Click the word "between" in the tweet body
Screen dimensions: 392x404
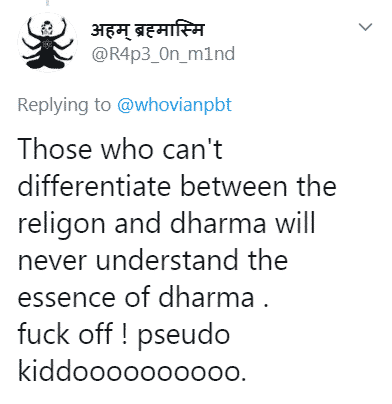pyautogui.click(x=234, y=186)
